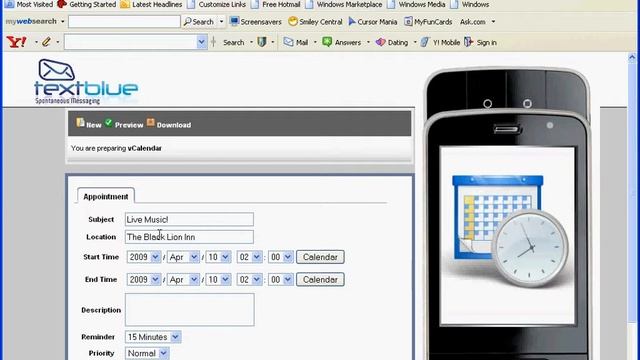Click the Start Time Calendar button
Image resolution: width=640 pixels, height=360 pixels.
tap(320, 257)
